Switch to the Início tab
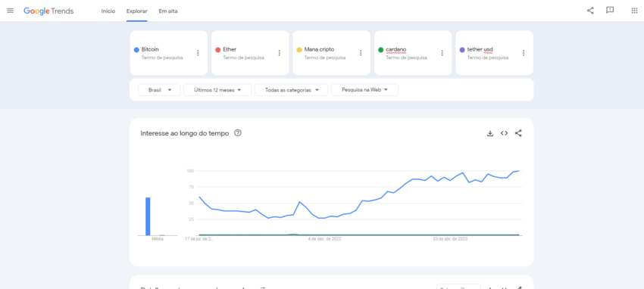Screen dimensions: 644x289 pos(108,11)
